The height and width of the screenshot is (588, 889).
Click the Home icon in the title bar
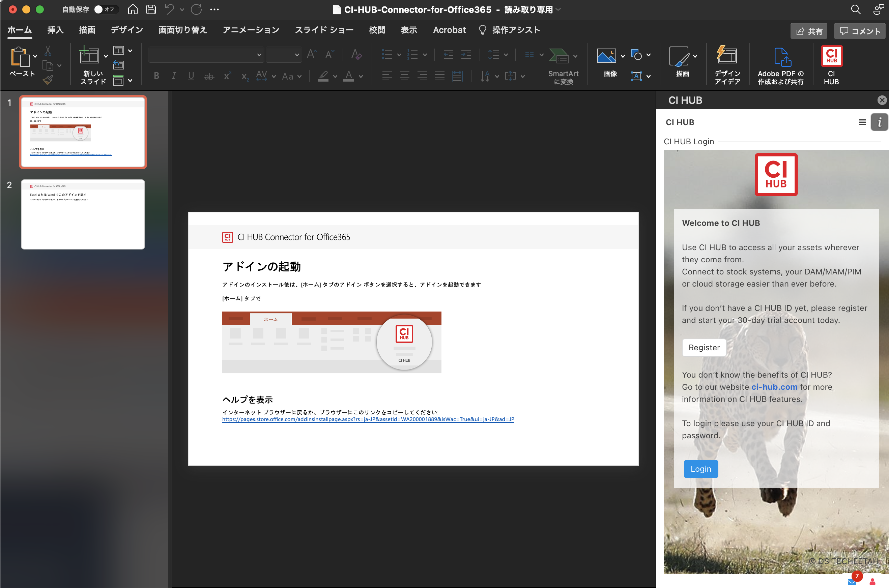click(133, 9)
